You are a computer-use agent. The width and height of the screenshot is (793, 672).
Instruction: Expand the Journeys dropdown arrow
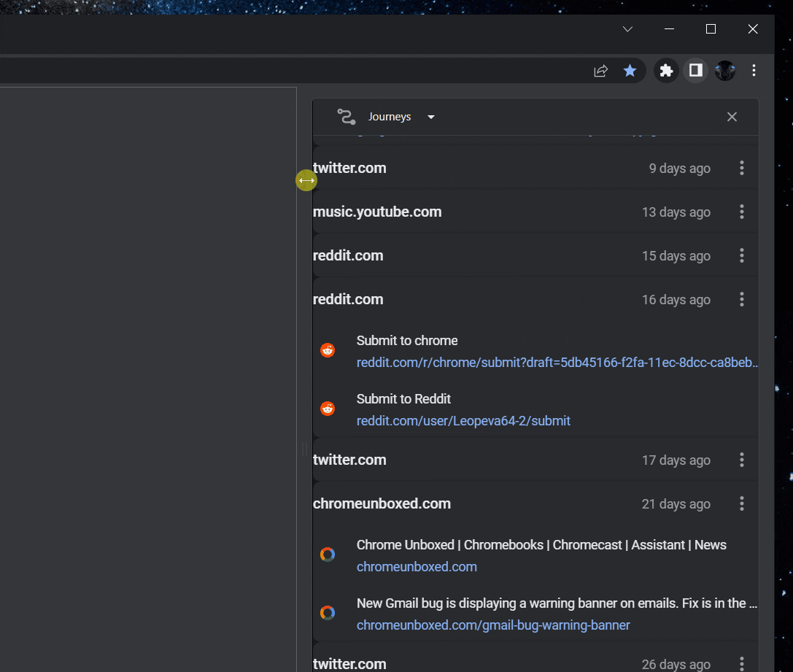tap(430, 117)
